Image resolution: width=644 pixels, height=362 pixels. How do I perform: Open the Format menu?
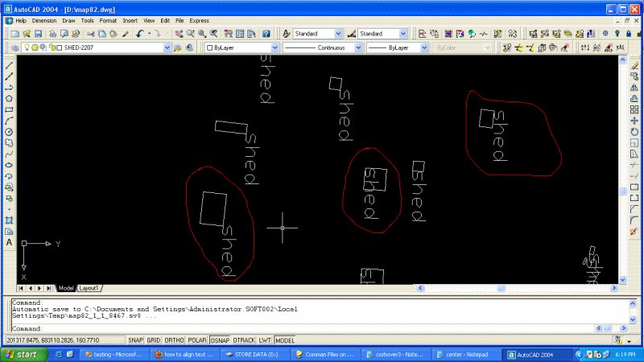pos(108,21)
